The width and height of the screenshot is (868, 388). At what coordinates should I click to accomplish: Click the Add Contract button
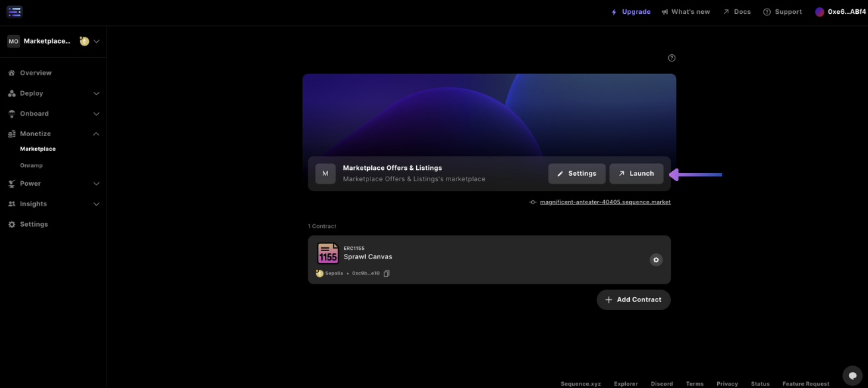tap(633, 299)
